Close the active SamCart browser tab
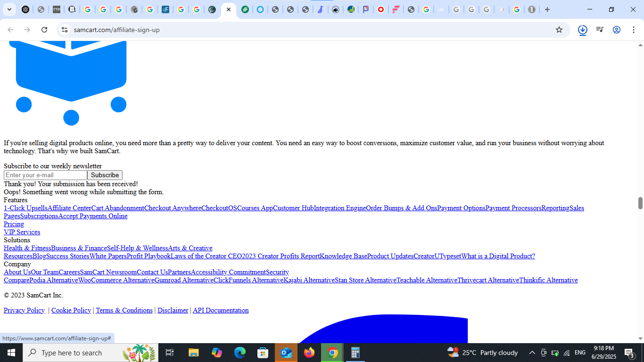Viewport: 644px width, 362px height. [x=229, y=9]
